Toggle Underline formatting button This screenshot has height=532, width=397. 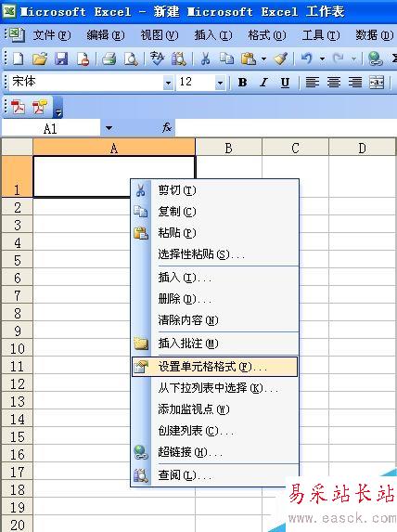click(x=285, y=82)
